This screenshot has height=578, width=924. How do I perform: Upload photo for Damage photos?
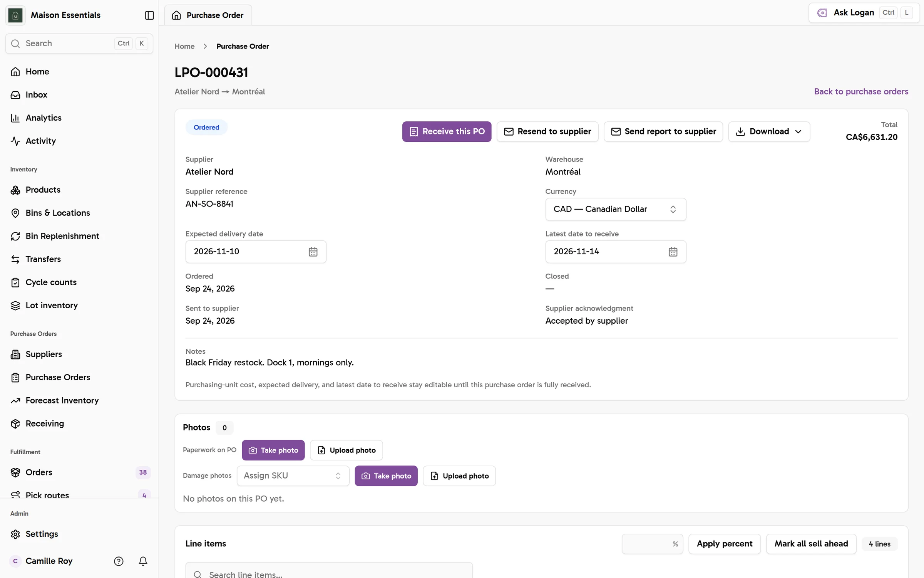[x=459, y=476]
